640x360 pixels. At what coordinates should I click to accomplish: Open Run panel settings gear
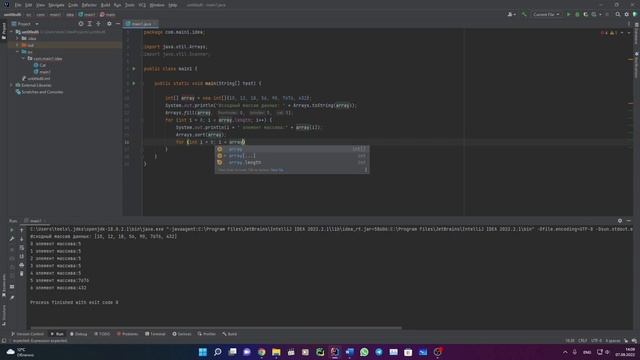[x=620, y=220]
